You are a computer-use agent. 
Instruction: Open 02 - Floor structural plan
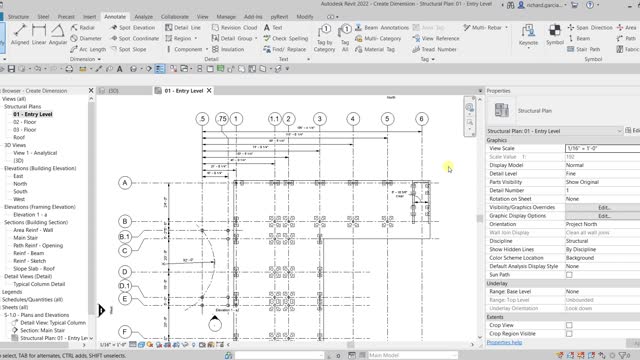pos(24,122)
